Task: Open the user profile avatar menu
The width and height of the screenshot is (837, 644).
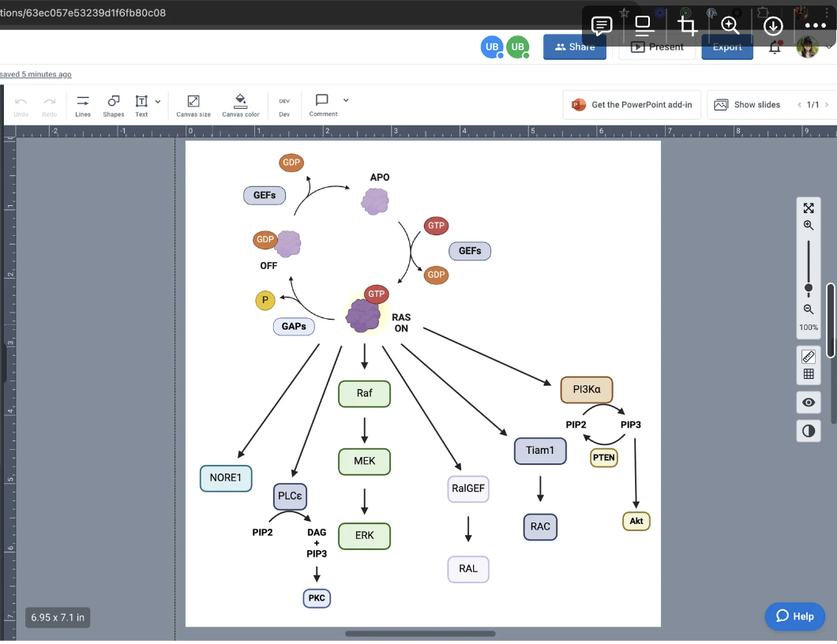Action: point(808,47)
